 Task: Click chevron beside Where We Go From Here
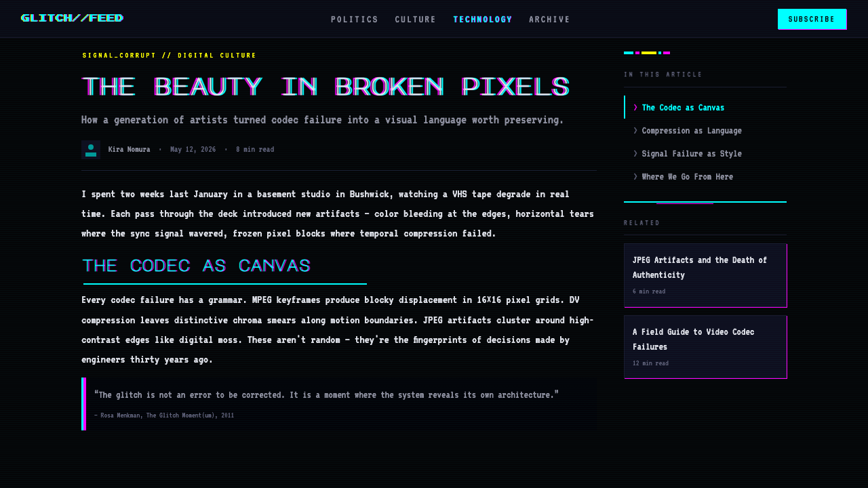[635, 177]
